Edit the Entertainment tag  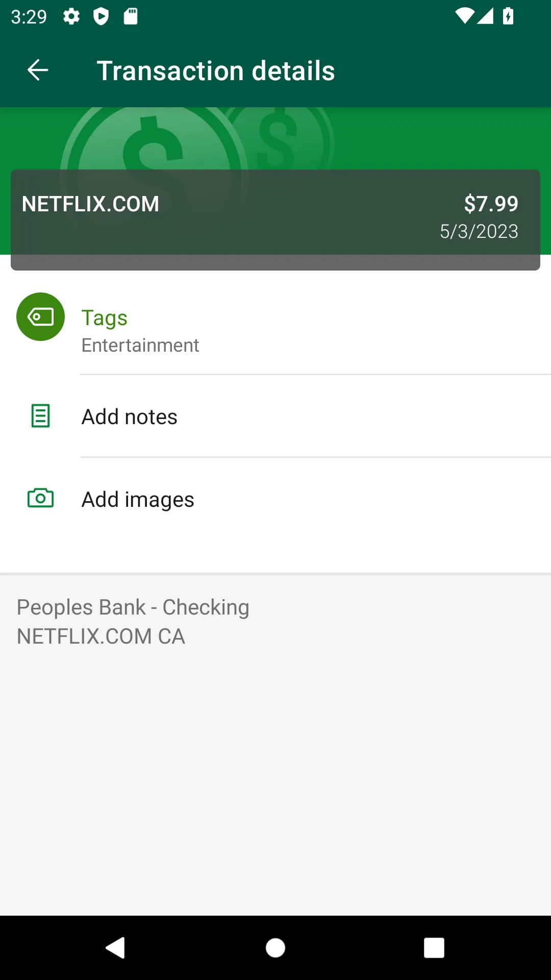140,346
